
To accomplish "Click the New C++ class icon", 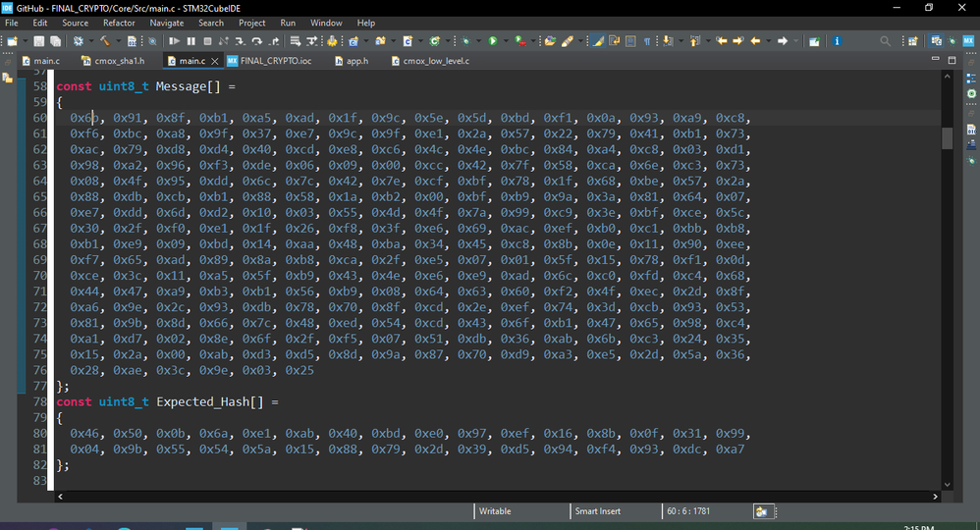I will click(434, 40).
